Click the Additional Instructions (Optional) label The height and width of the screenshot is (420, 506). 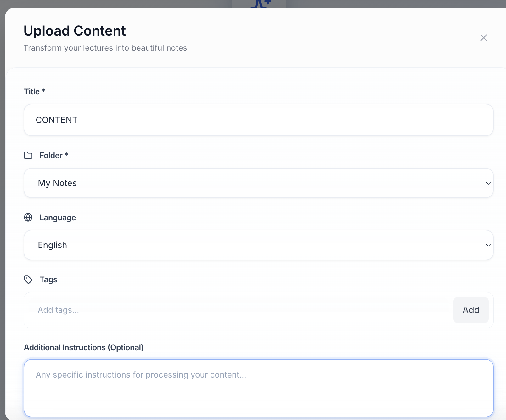83,347
